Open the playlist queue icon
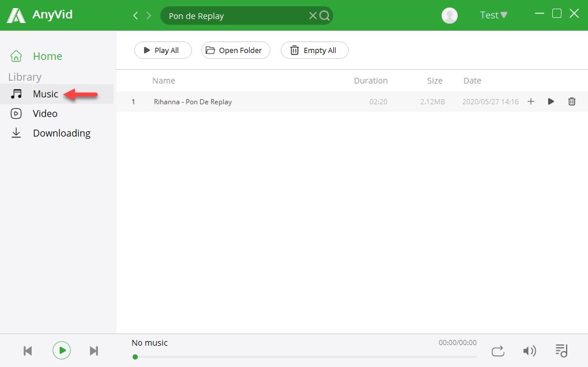Screen dimensions: 588x367 coord(561,351)
